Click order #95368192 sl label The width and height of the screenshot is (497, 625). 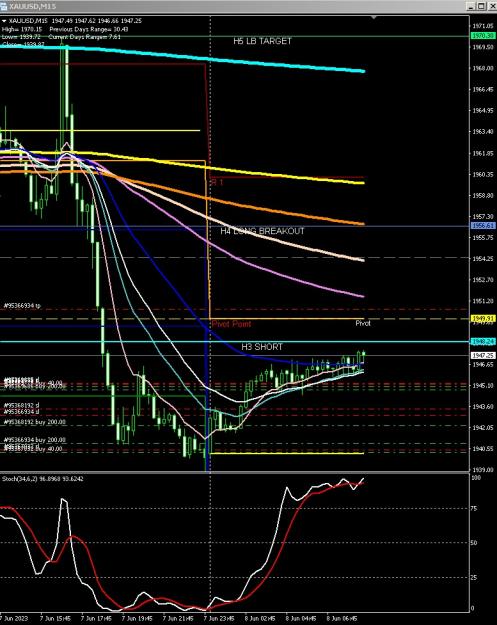(22, 405)
